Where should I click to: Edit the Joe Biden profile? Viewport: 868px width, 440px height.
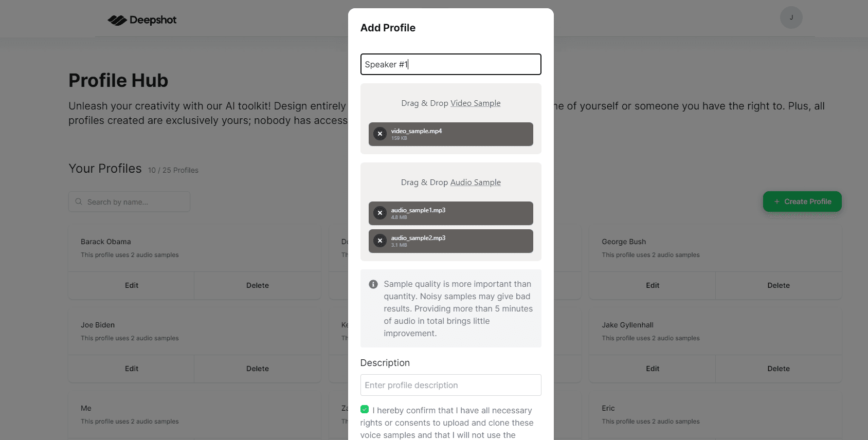pyautogui.click(x=131, y=369)
